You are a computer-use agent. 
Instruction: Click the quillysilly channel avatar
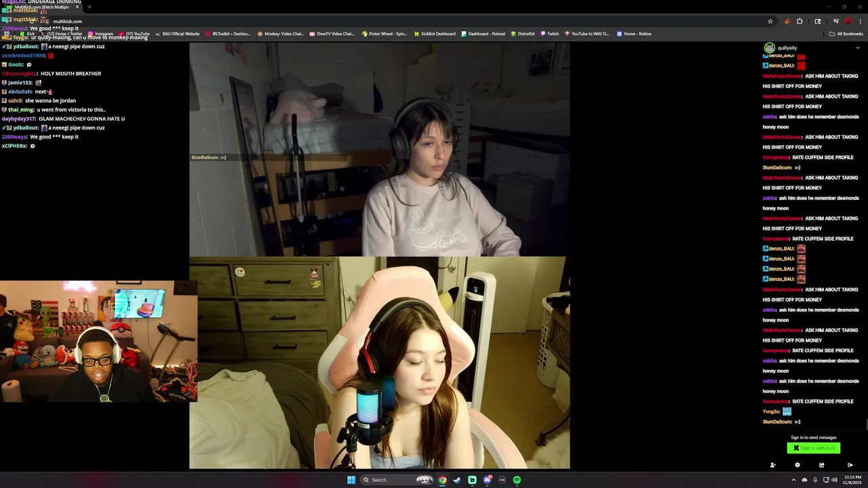tap(769, 48)
